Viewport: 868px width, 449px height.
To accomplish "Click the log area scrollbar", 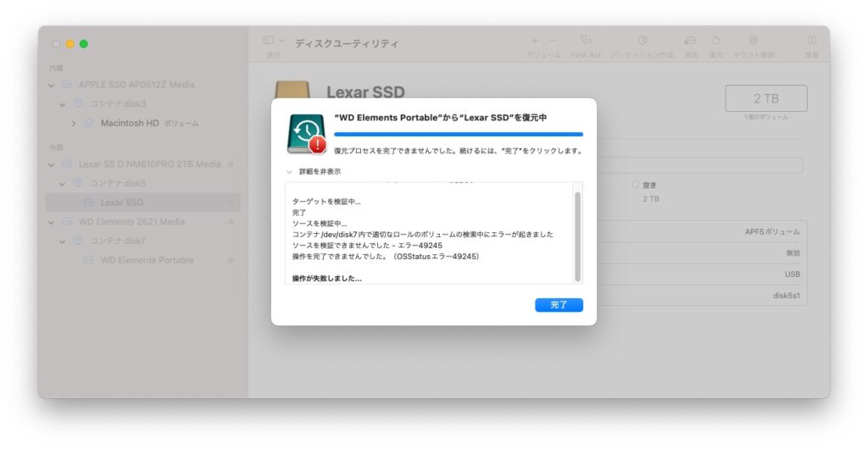I will point(578,236).
